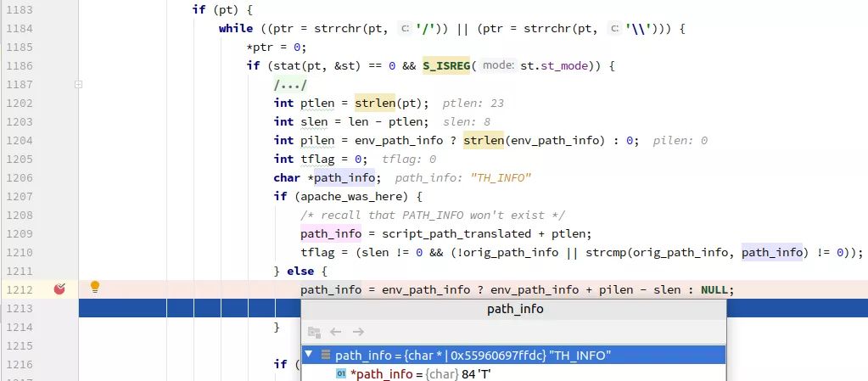Click NULL at the end of line 1212
The image size is (868, 381).
pyautogui.click(x=714, y=289)
